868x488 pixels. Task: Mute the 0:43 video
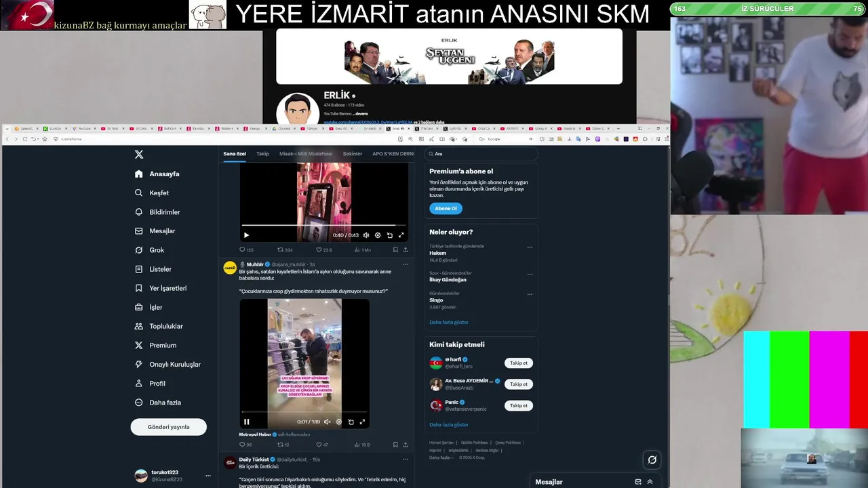[366, 235]
